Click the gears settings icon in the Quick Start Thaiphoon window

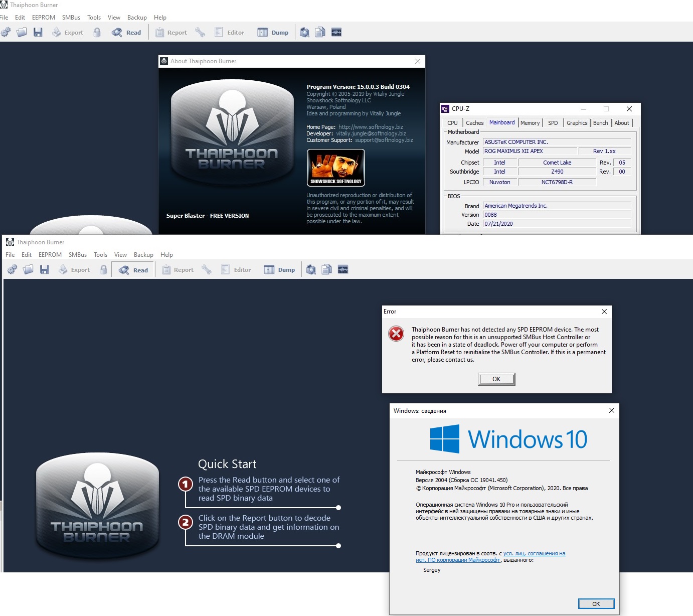point(12,270)
